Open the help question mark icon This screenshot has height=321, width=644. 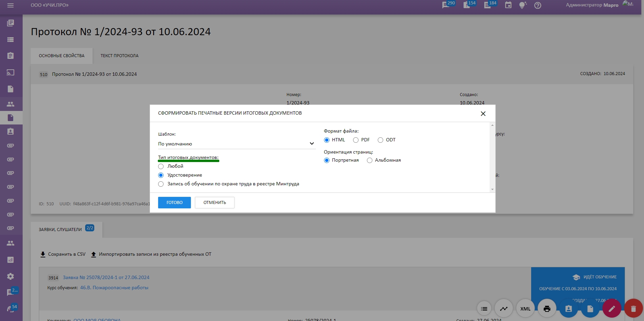point(538,5)
